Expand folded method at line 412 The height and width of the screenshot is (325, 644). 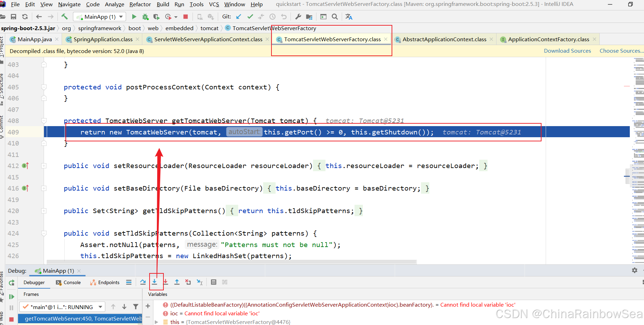click(44, 166)
